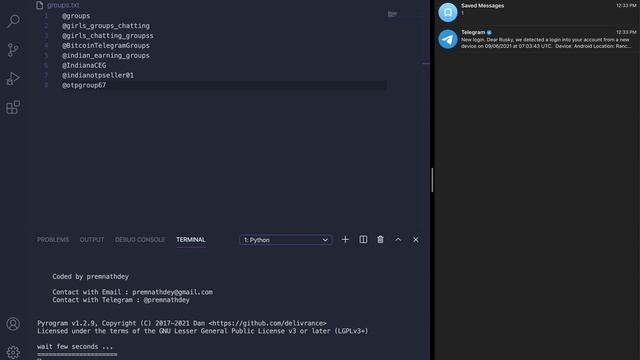Viewport: 640px width, 360px height.
Task: Click the line '@indian_earning_groups'
Action: [106, 56]
